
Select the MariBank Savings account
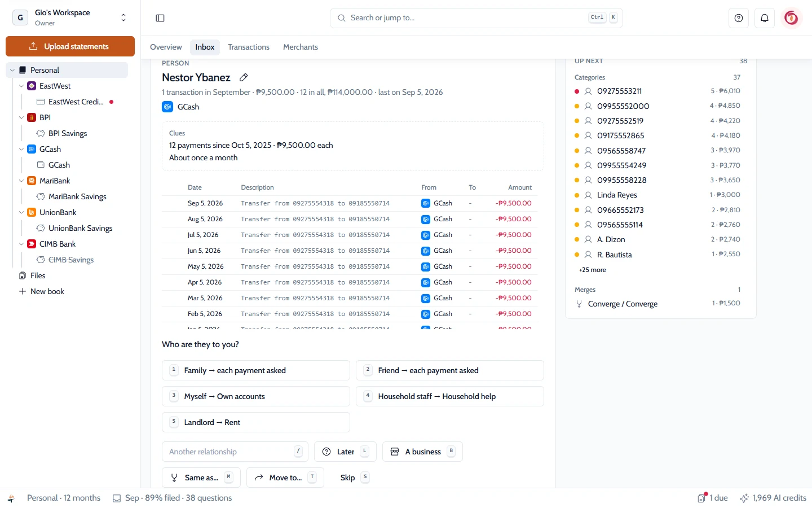click(77, 196)
